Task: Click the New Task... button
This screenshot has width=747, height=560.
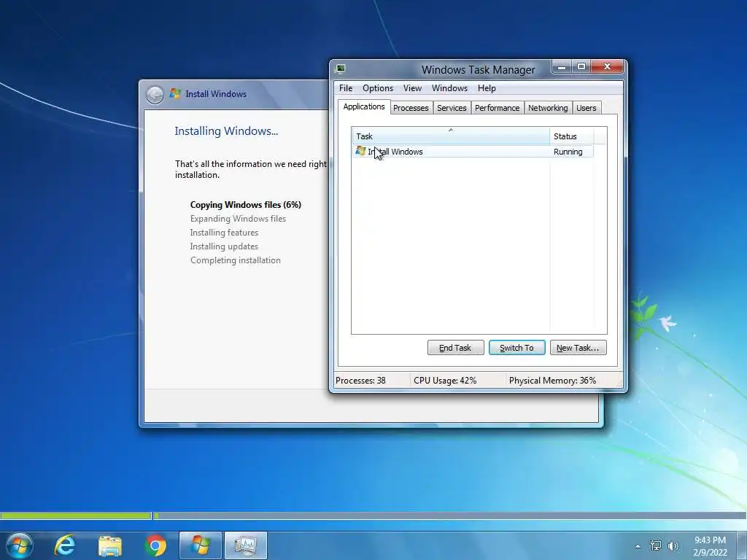Action: tap(578, 348)
